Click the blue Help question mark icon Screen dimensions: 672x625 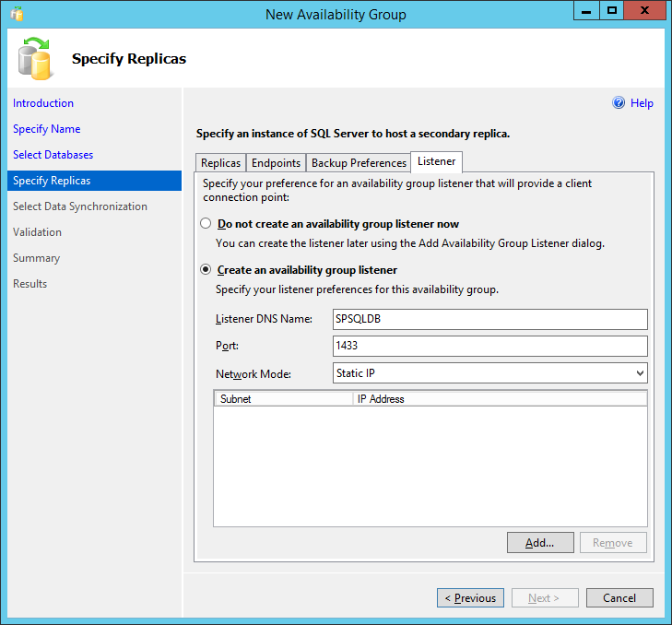point(619,103)
